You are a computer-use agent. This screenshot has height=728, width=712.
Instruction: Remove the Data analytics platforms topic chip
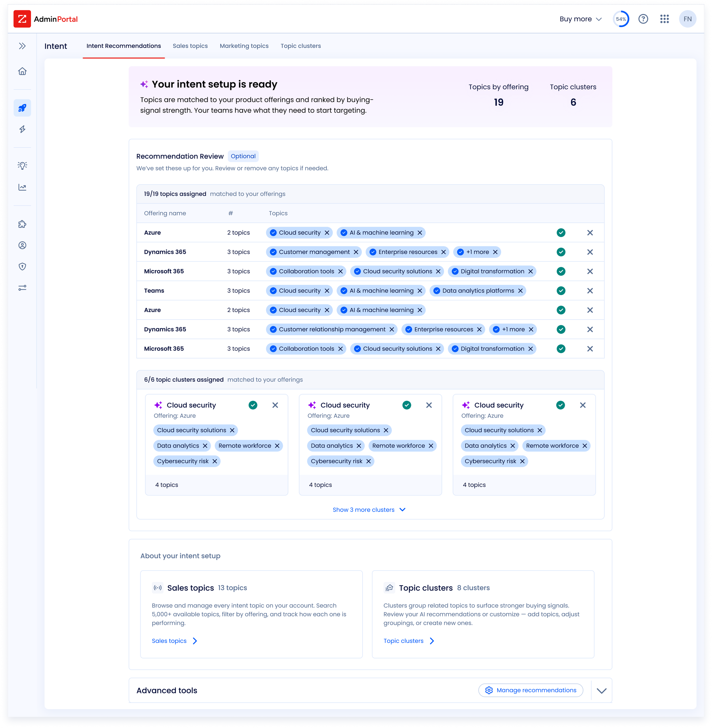point(521,291)
